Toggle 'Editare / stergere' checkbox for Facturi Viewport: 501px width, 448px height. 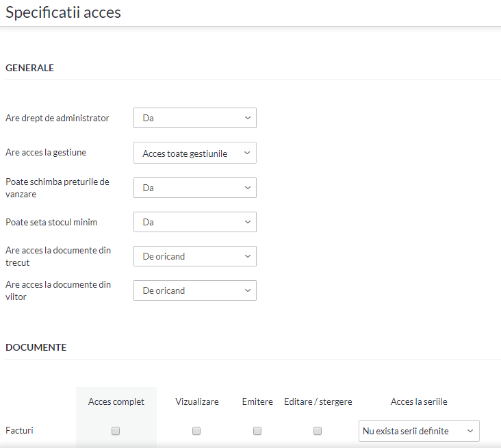tap(318, 431)
